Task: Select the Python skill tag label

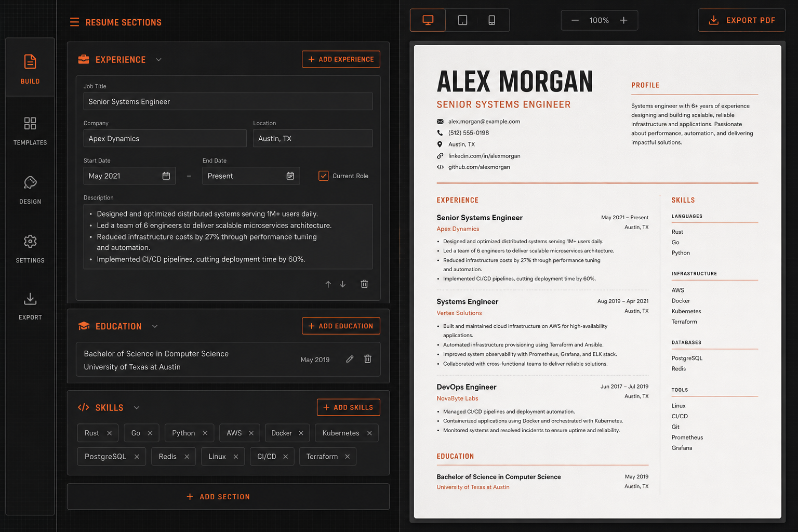Action: [x=183, y=433]
